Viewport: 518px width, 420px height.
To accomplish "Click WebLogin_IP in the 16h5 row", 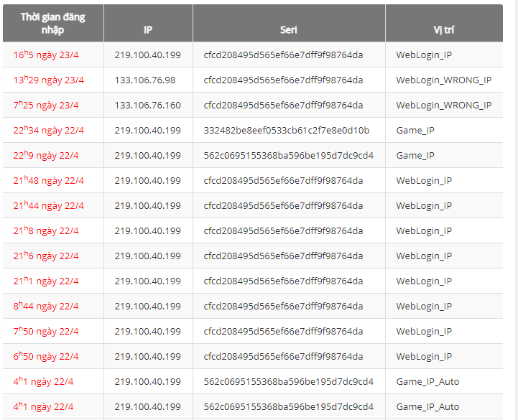I will pyautogui.click(x=424, y=55).
